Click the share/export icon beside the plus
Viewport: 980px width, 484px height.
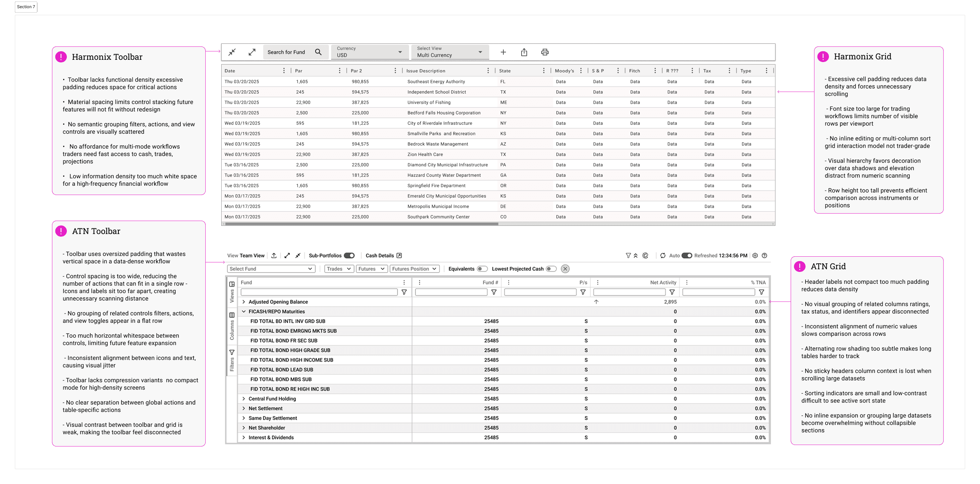(x=524, y=52)
